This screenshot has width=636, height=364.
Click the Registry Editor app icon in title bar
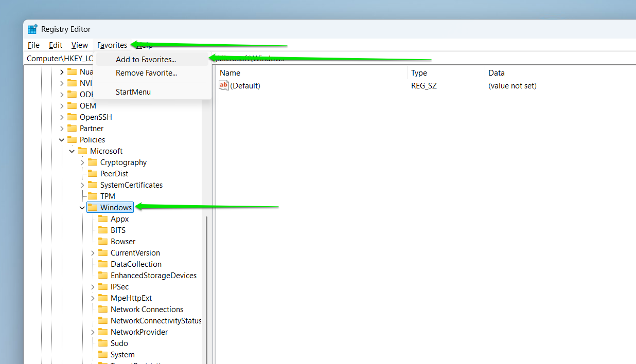[x=32, y=29]
